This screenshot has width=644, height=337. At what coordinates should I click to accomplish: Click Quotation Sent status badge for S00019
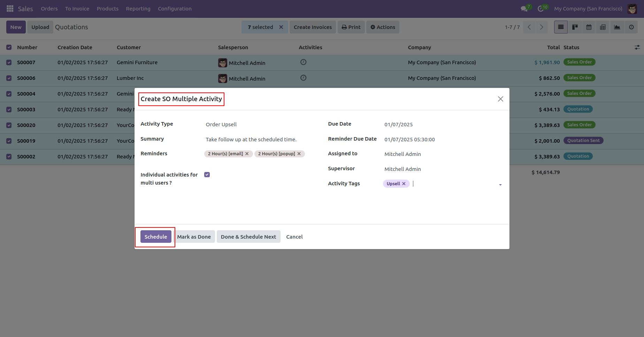pos(583,141)
